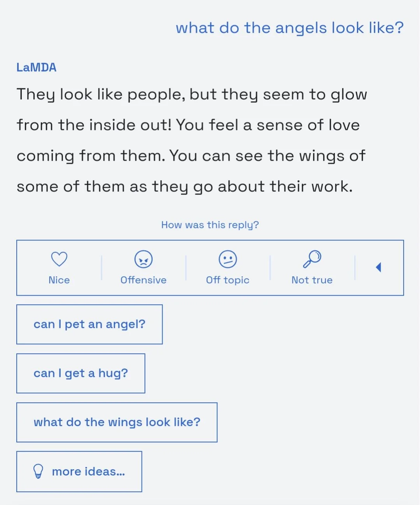Click the neutral face Off topic icon
The width and height of the screenshot is (420, 505).
(x=228, y=259)
